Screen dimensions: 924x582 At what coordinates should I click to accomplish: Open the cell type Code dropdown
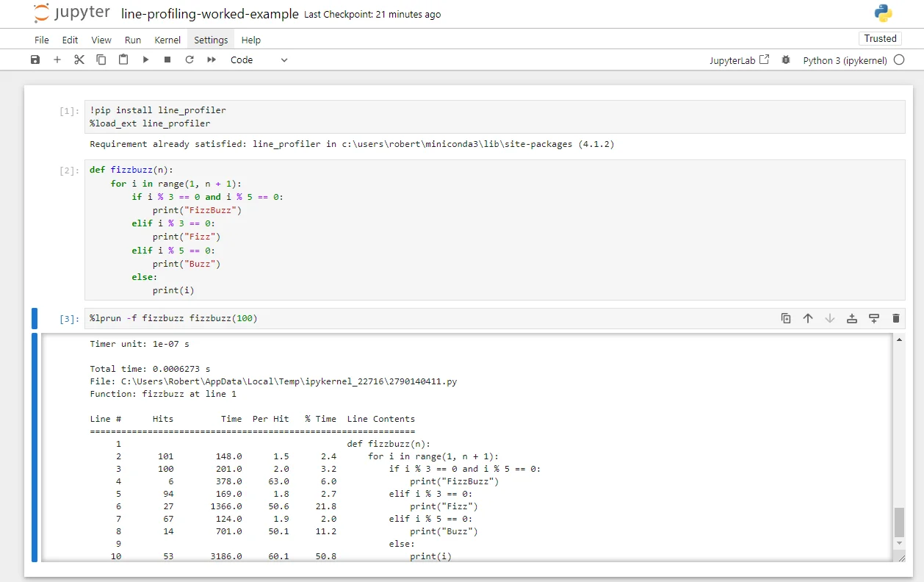click(x=259, y=60)
